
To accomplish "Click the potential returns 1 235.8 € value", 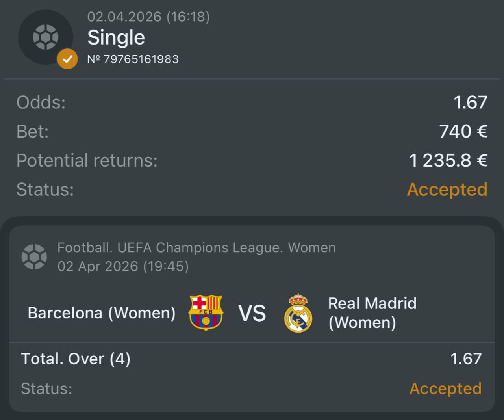I will pos(448,160).
